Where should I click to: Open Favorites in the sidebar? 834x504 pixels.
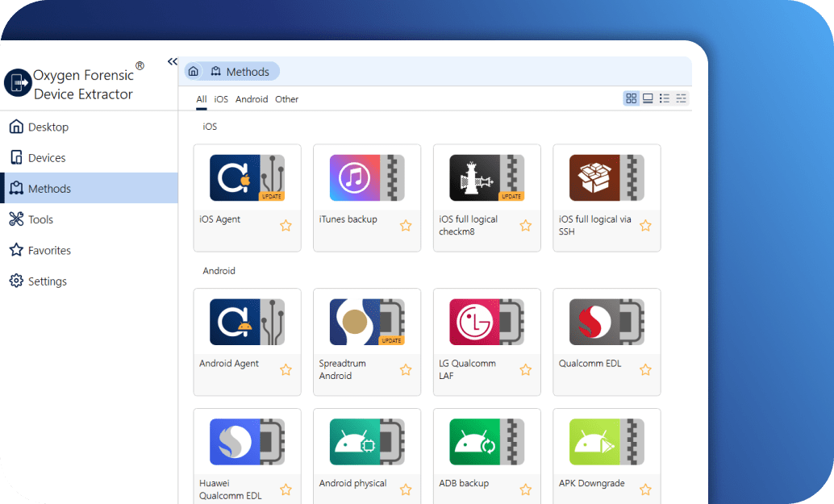tap(89, 250)
